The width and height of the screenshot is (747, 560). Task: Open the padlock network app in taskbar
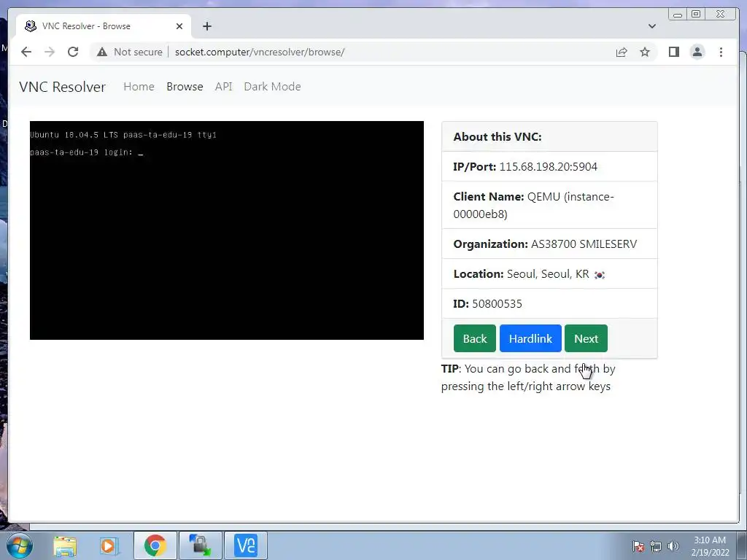200,545
